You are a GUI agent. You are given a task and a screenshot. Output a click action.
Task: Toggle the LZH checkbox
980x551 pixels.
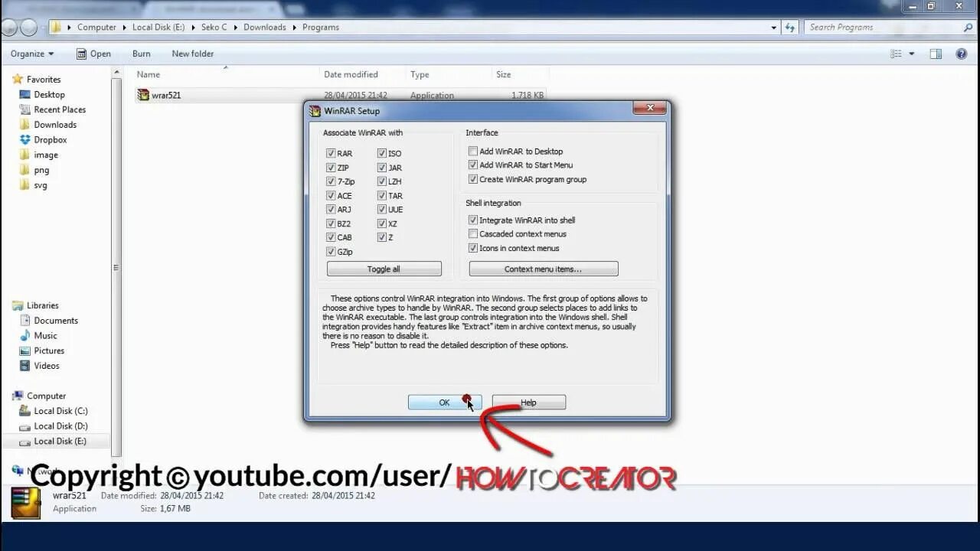pos(381,181)
